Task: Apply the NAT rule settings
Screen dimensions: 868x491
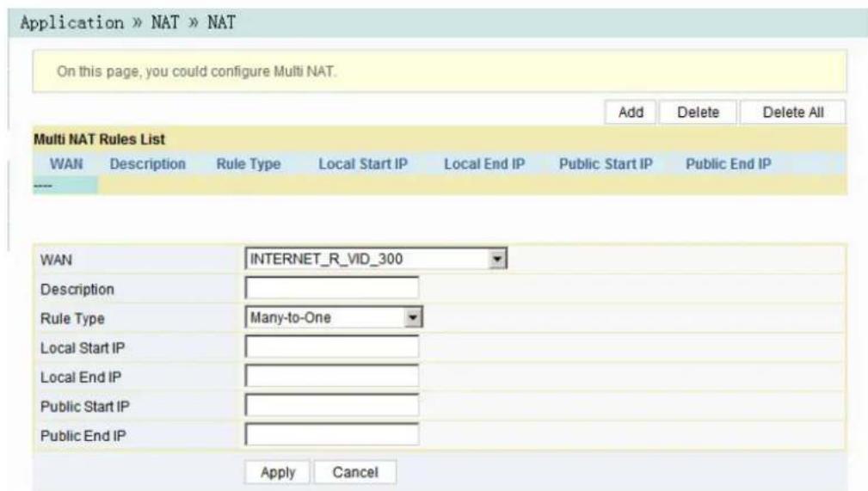Action: click(277, 472)
